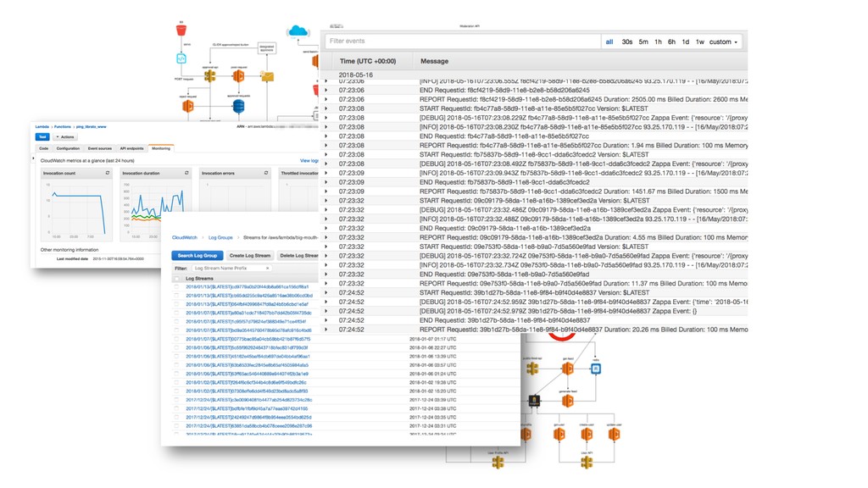This screenshot has height=488, width=868.
Task: Click the Search Log Group button
Action: coord(197,256)
